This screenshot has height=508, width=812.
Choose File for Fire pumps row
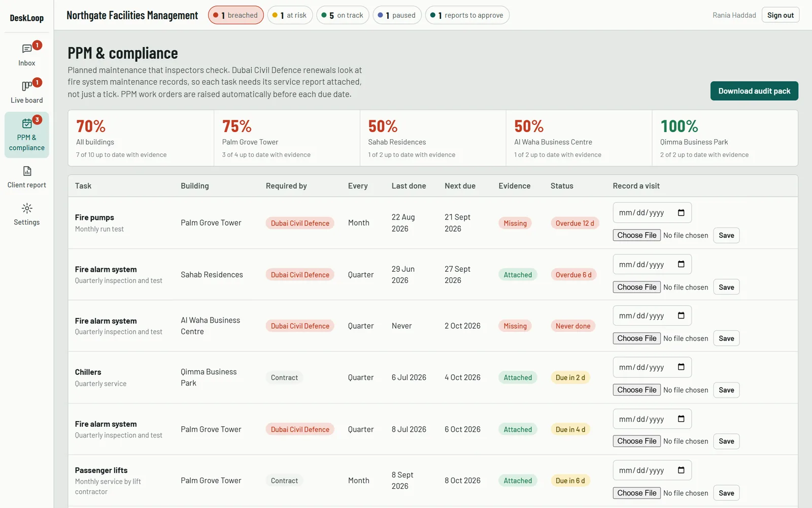click(x=637, y=235)
